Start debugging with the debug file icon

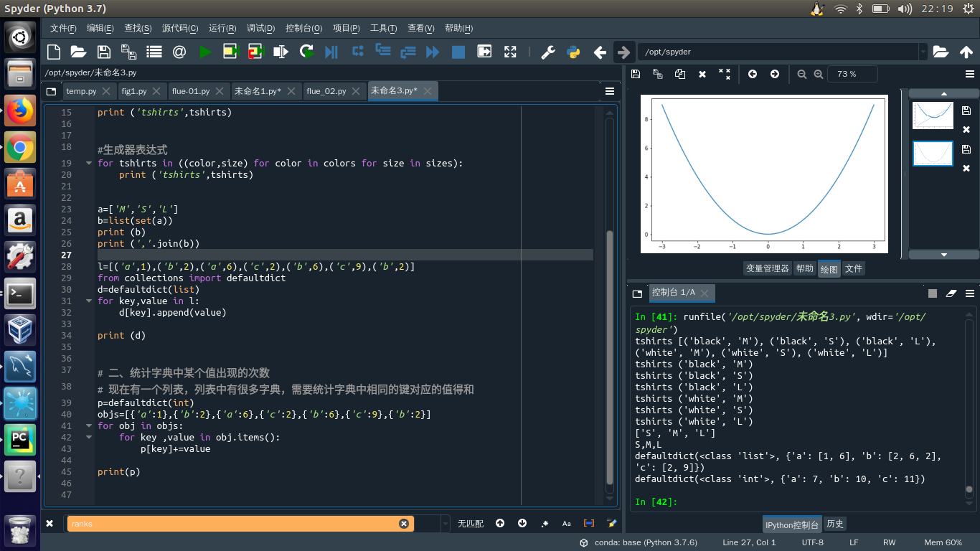(331, 52)
